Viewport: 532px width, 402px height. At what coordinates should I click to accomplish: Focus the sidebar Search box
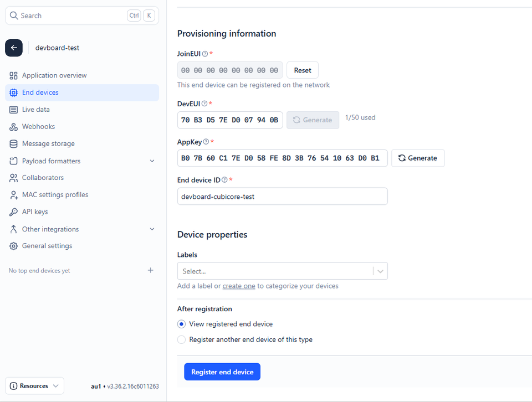(82, 16)
